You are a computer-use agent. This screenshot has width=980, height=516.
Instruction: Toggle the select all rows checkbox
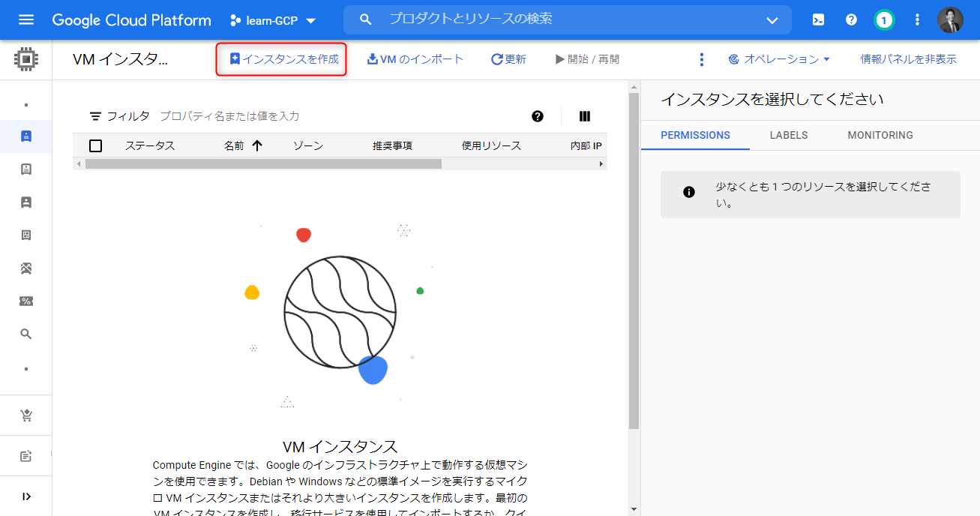pyautogui.click(x=95, y=145)
